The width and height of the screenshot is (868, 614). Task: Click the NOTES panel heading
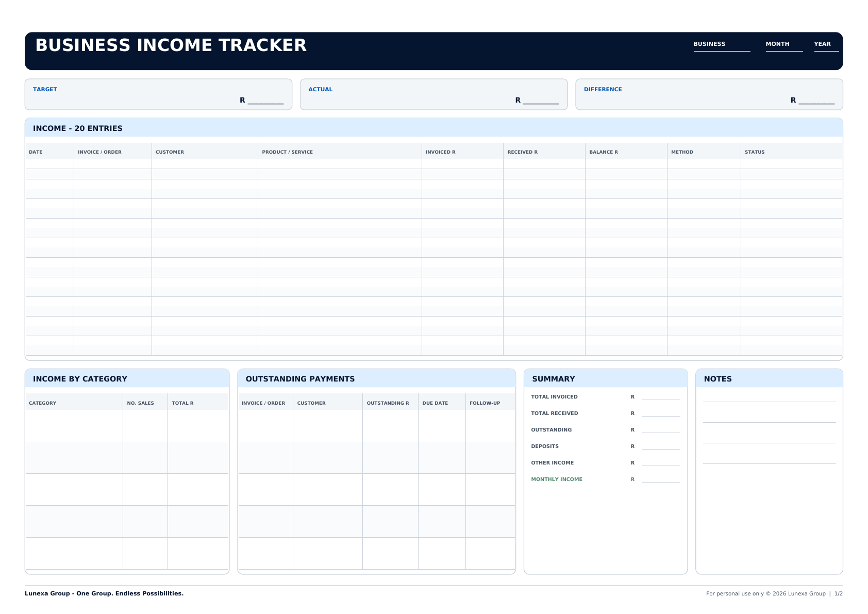click(717, 379)
